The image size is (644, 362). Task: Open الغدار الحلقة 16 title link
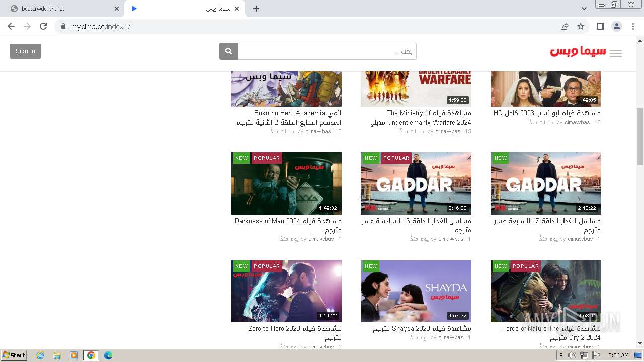(x=417, y=225)
